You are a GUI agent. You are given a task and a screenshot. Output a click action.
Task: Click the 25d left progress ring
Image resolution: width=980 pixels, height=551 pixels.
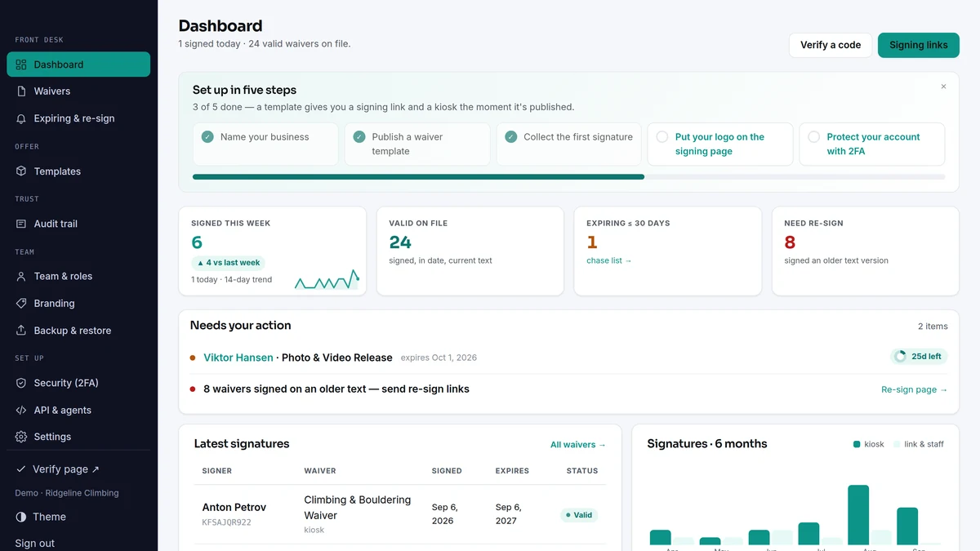coord(901,357)
